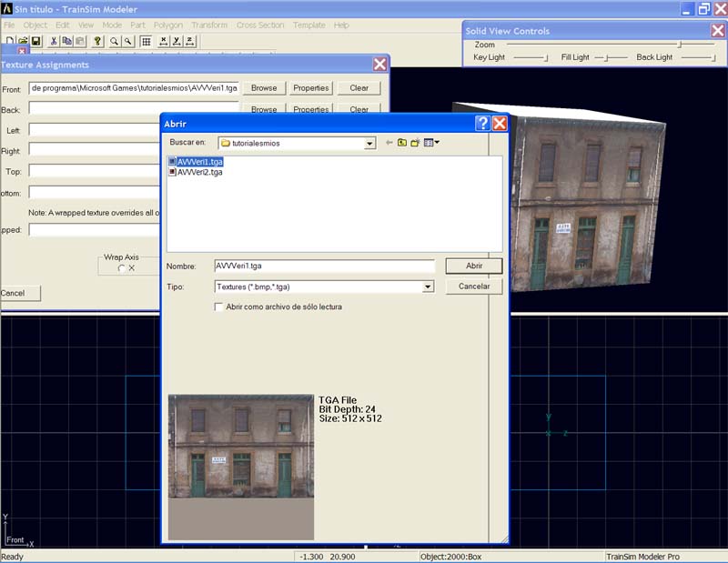Open the Polygon menu
The height and width of the screenshot is (563, 728).
pos(168,25)
